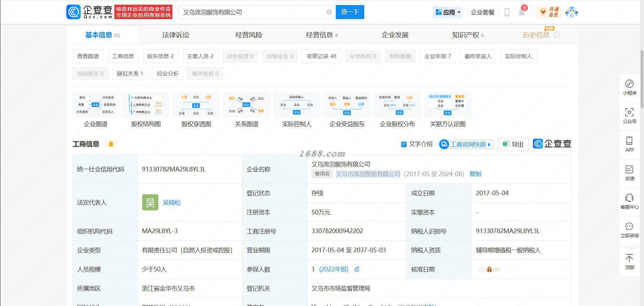644x306 pixels.
Task: Click the insured count chart icon
Action: [x=357, y=269]
